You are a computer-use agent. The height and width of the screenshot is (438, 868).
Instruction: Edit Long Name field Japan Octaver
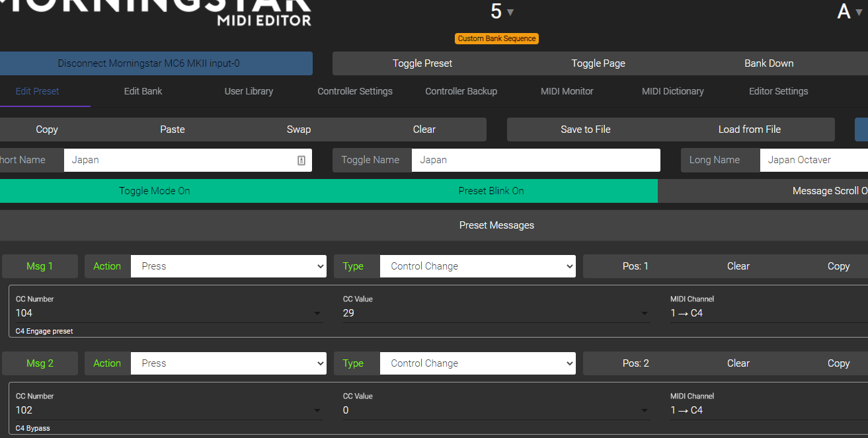point(814,160)
